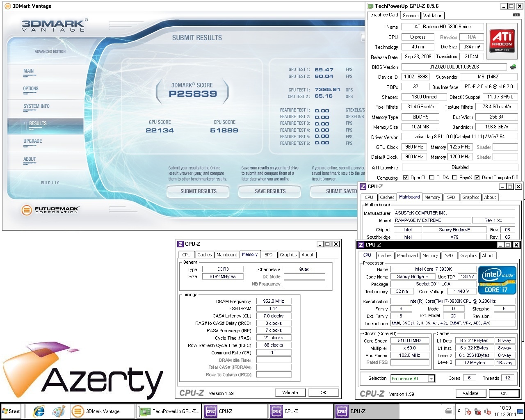Click the keyboard language bar icon

[449, 411]
